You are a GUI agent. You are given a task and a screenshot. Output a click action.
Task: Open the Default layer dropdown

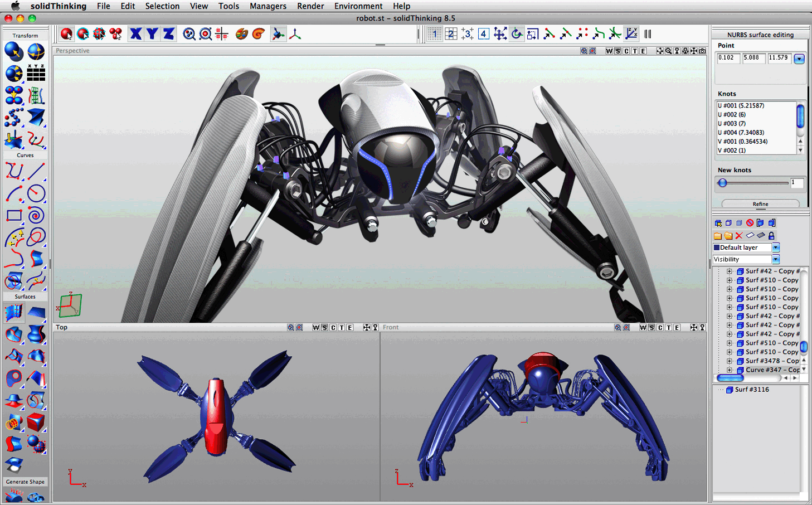tap(776, 247)
